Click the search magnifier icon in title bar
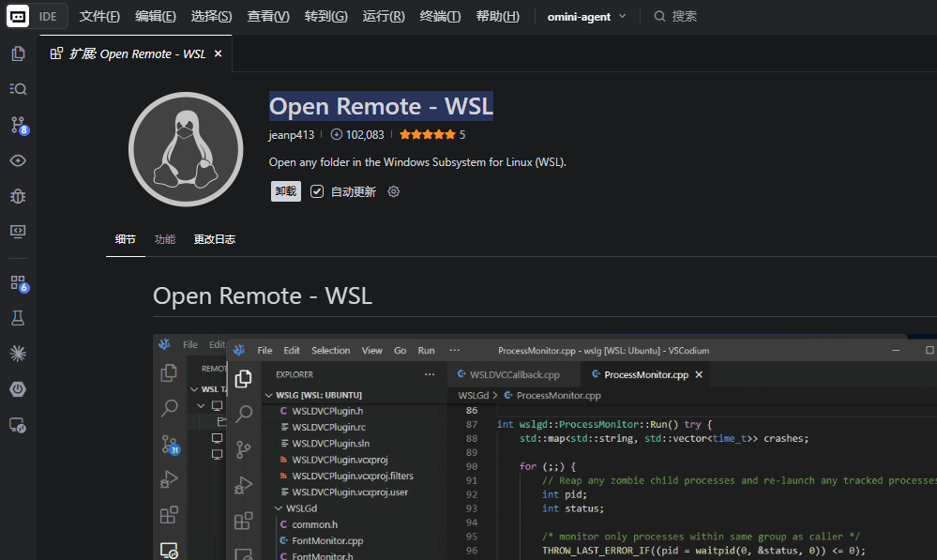937x560 pixels. coord(659,16)
